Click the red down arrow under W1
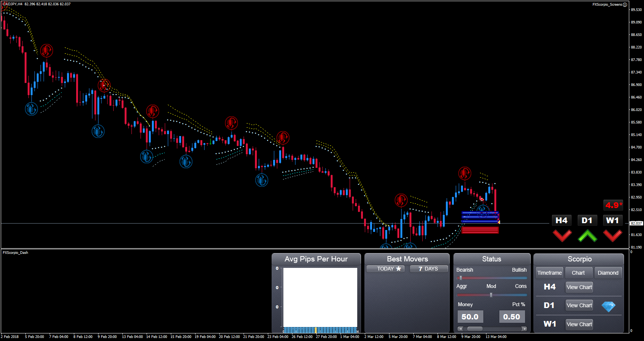The height and width of the screenshot is (341, 644). click(613, 236)
